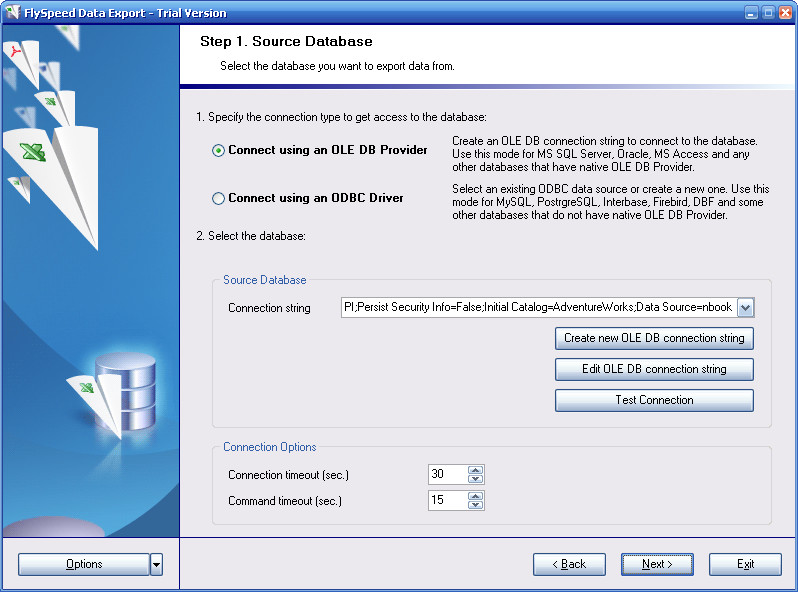Increase Command timeout with up arrow
The image size is (798, 592).
point(475,496)
